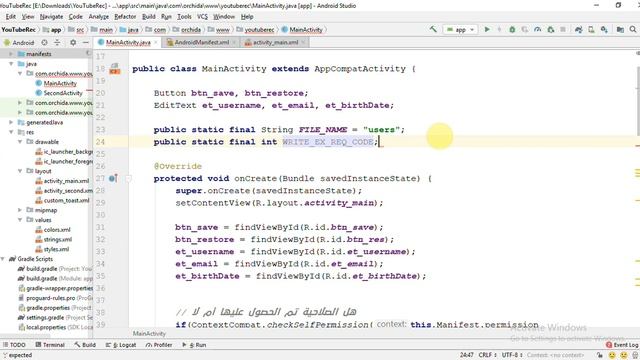Start debugging with the green bug icon
The height and width of the screenshot is (360, 640).
[512, 29]
